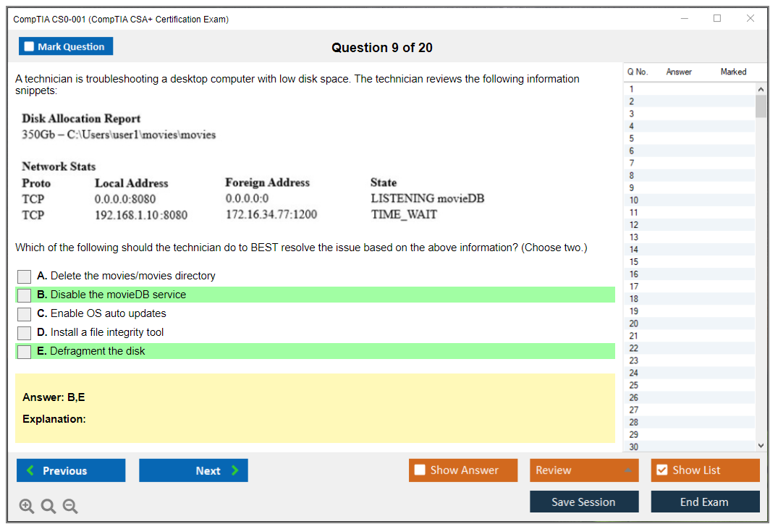Tick the checkbox for Disable movieDB service
The width and height of the screenshot is (778, 532).
coord(25,295)
